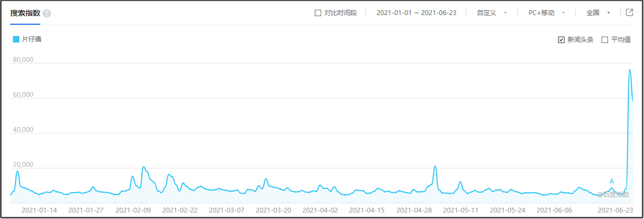Click the 20,000 y-axis value
The image size is (644, 219).
23,165
